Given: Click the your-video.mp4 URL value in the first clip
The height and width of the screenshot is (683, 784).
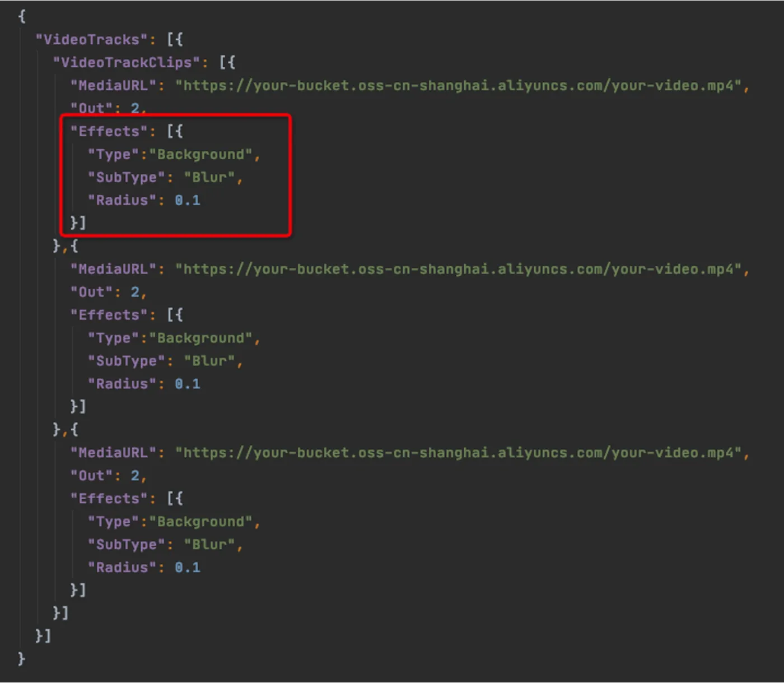Looking at the screenshot, I should pos(459,86).
